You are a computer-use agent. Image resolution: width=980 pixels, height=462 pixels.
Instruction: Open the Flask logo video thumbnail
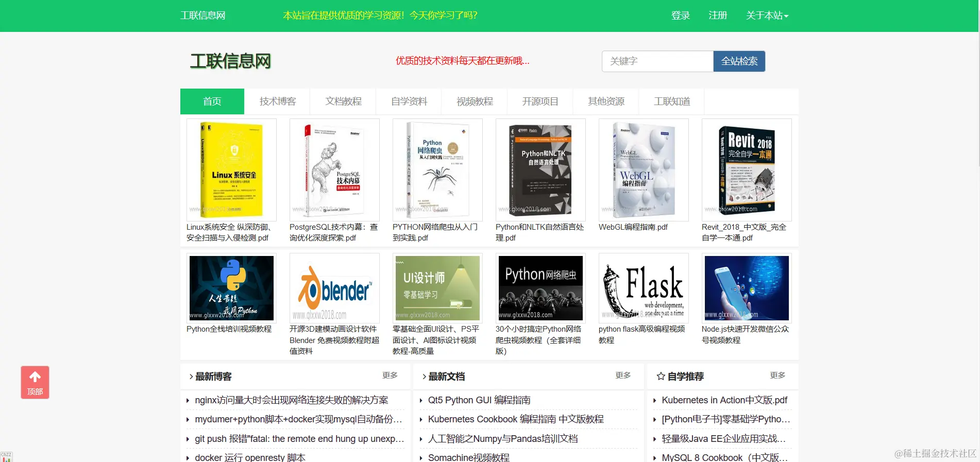(644, 288)
